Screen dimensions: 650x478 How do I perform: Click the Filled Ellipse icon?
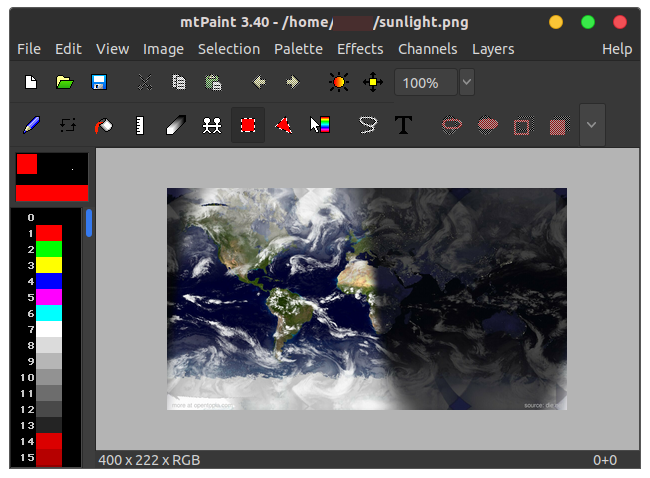[x=488, y=125]
